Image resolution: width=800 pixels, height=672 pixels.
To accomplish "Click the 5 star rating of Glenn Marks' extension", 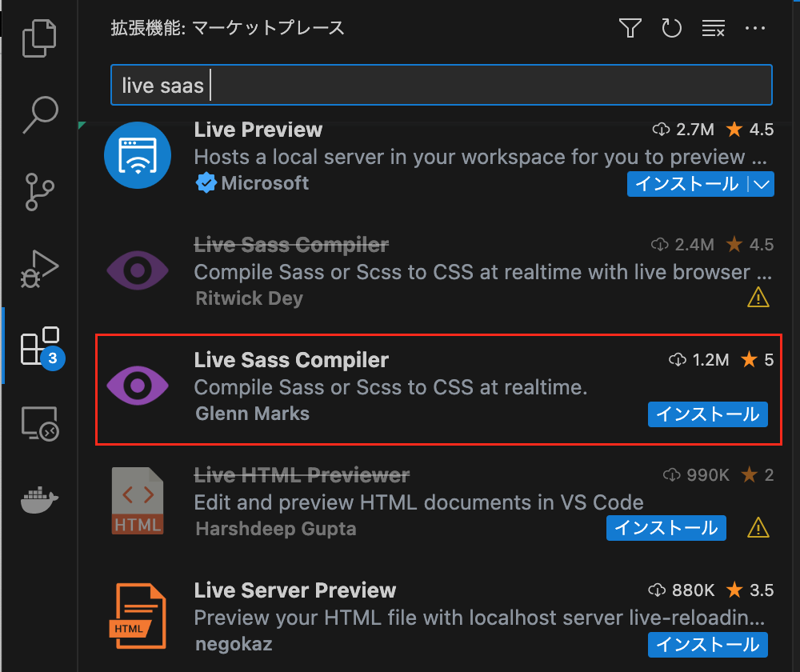I will [757, 360].
